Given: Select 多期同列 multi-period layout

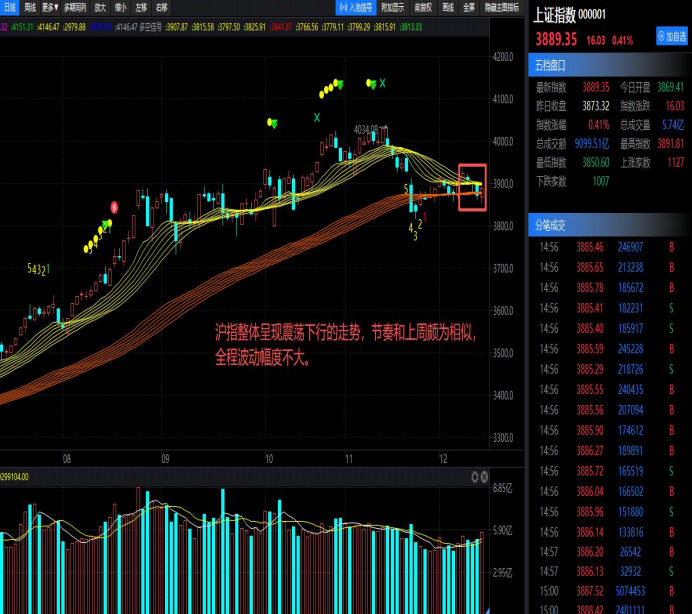Looking at the screenshot, I should [x=75, y=8].
